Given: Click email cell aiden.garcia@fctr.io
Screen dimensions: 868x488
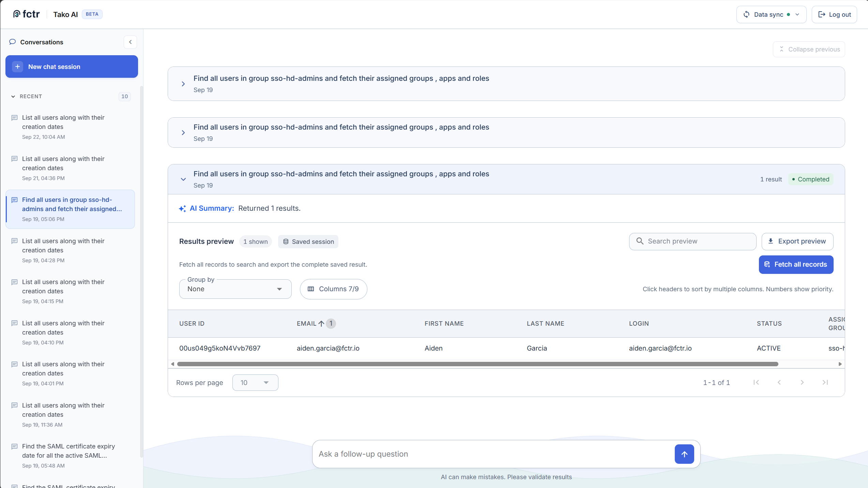Looking at the screenshot, I should tap(328, 348).
